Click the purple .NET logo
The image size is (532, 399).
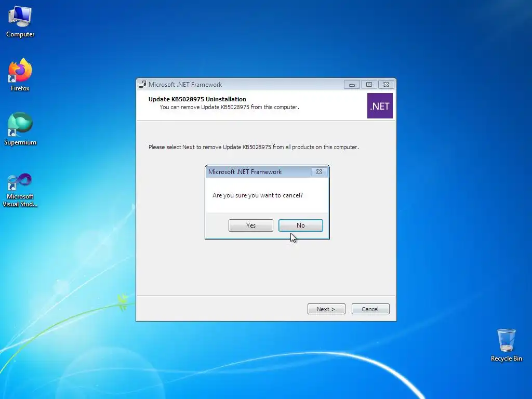pos(380,106)
